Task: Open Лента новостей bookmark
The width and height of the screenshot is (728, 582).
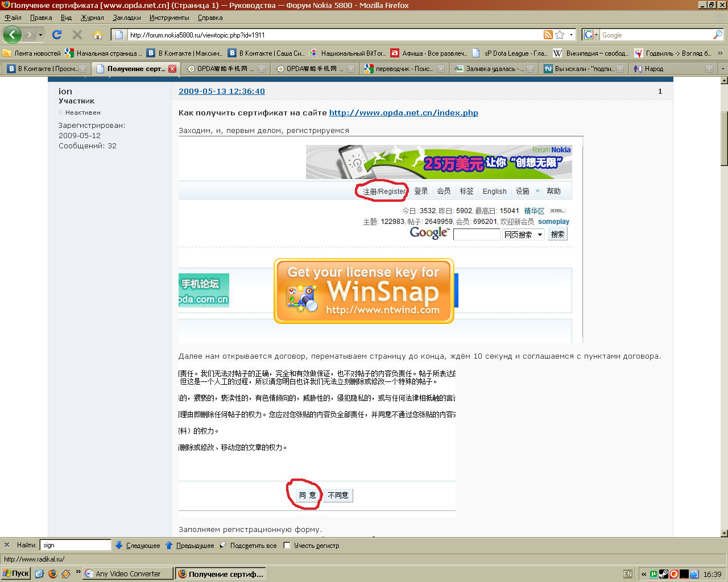Action: point(32,53)
